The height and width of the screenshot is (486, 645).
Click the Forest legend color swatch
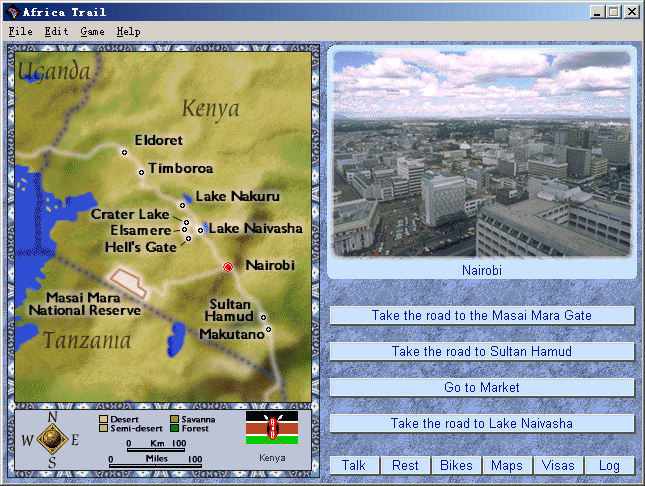(174, 428)
